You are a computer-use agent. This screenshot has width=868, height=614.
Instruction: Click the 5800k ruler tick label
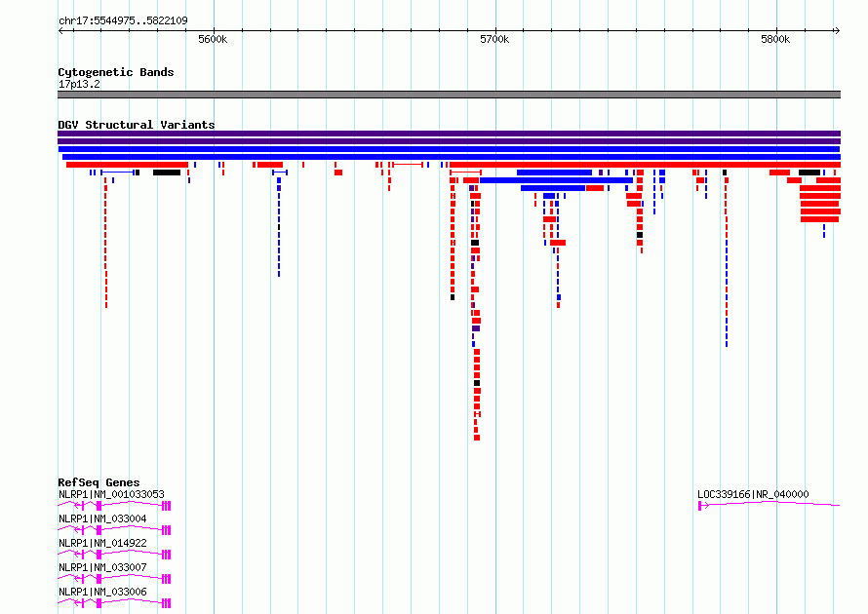[x=775, y=39]
